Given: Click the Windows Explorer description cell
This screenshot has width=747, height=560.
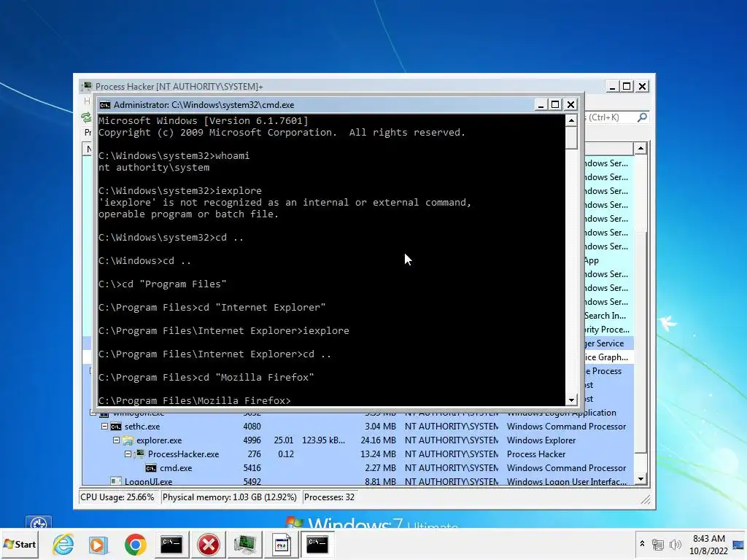Looking at the screenshot, I should pos(541,440).
